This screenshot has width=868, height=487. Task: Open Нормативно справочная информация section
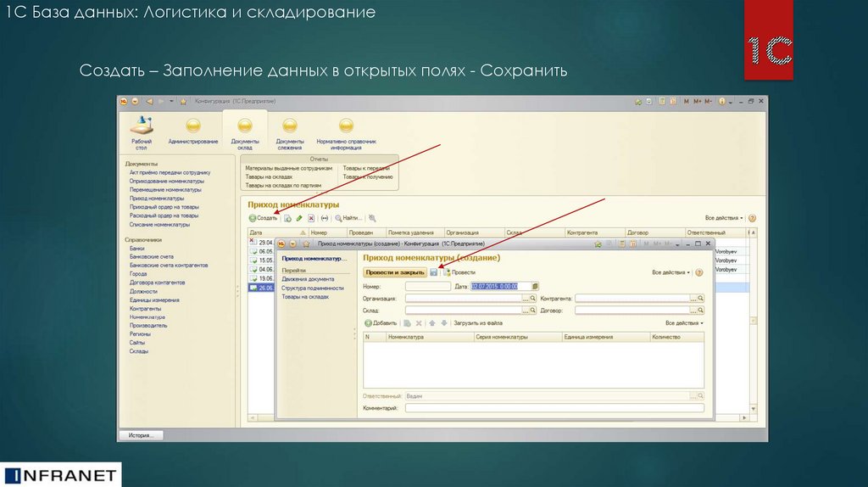346,133
